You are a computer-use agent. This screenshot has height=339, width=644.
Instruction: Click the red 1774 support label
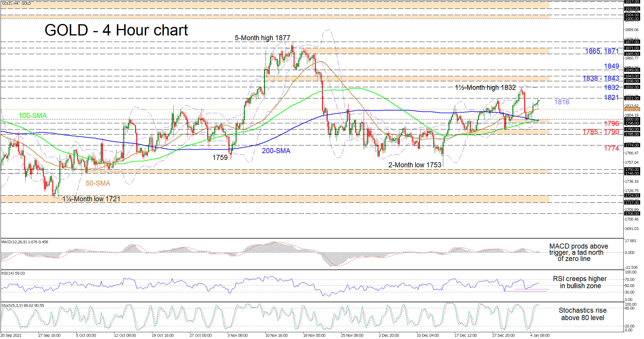point(611,148)
